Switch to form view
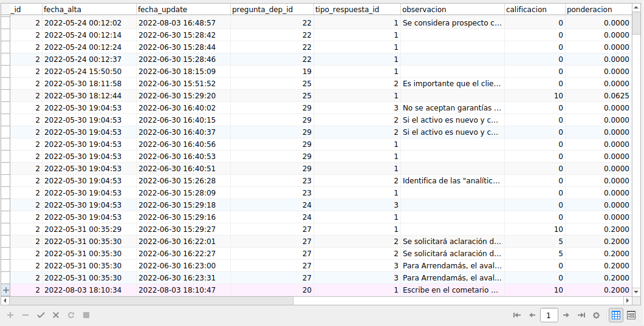The image size is (644, 326). point(631,315)
